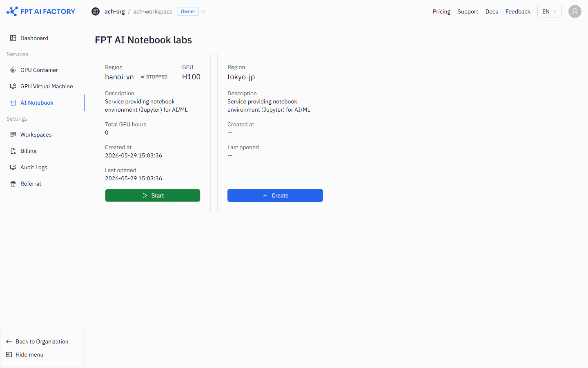Click the STOPPED status label
Viewport: 588px width, 368px height.
[154, 77]
